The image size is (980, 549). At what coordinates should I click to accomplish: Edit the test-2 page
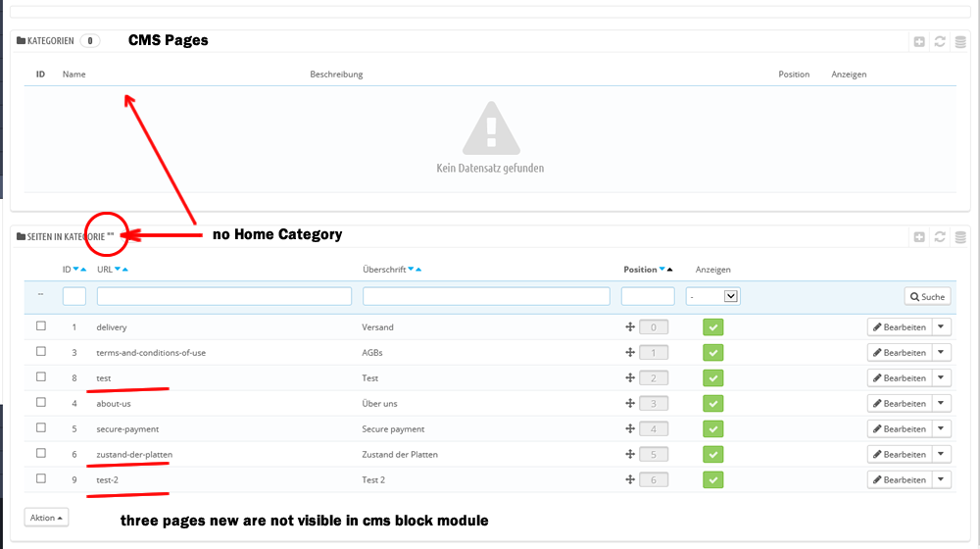click(900, 479)
